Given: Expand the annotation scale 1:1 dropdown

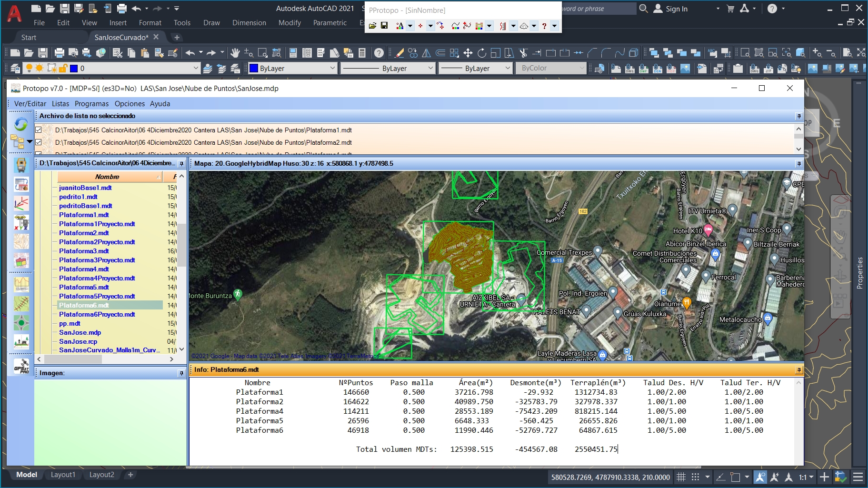Looking at the screenshot, I should coord(812,477).
